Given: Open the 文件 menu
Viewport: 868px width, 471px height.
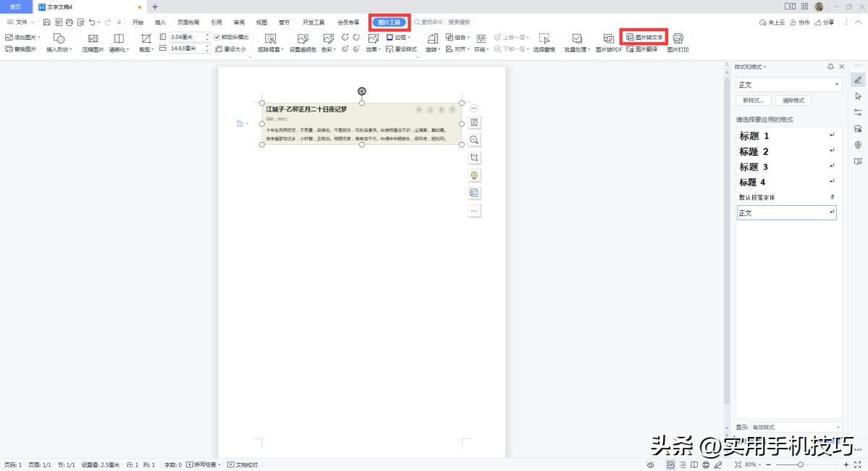Looking at the screenshot, I should pos(22,22).
